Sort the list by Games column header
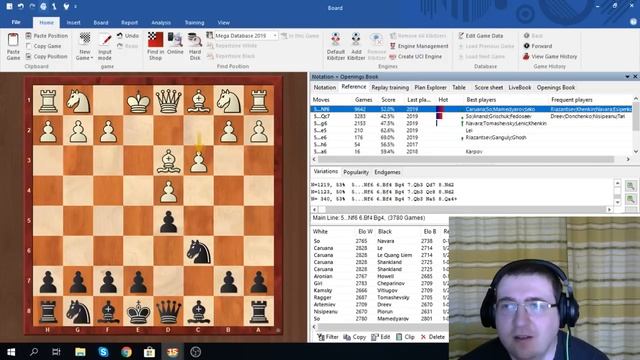Image resolution: width=640 pixels, height=360 pixels. (x=363, y=100)
